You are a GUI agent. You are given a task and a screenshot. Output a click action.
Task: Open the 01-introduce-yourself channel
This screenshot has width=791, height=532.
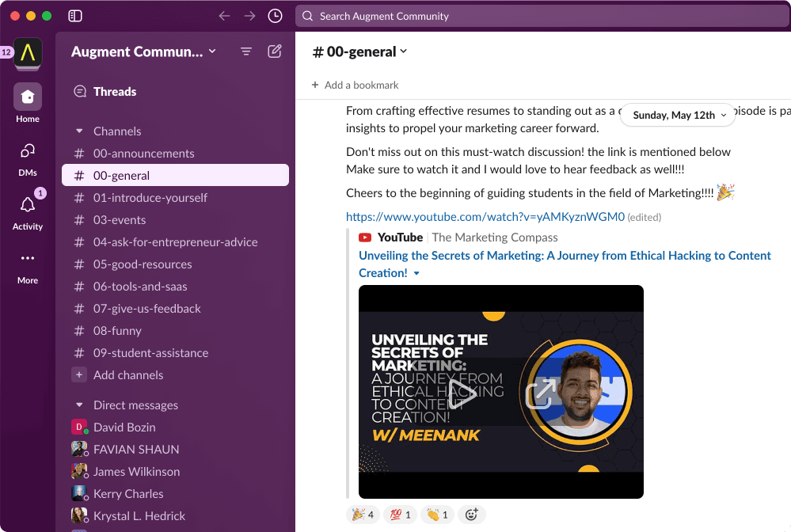(175, 198)
